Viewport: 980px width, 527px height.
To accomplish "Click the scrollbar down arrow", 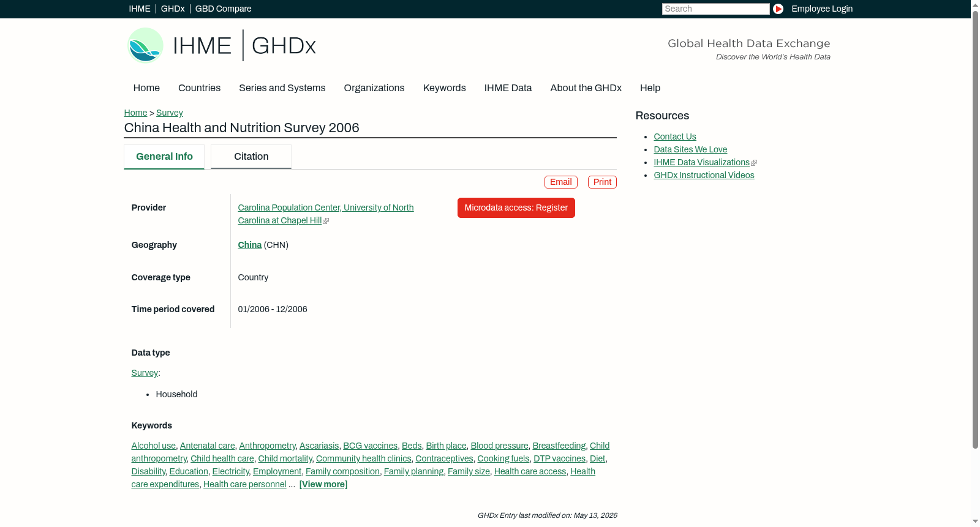I will click(x=975, y=522).
